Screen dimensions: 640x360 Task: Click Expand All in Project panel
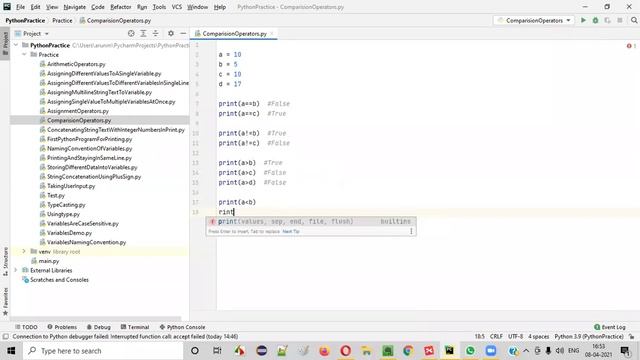pyautogui.click(x=143, y=33)
